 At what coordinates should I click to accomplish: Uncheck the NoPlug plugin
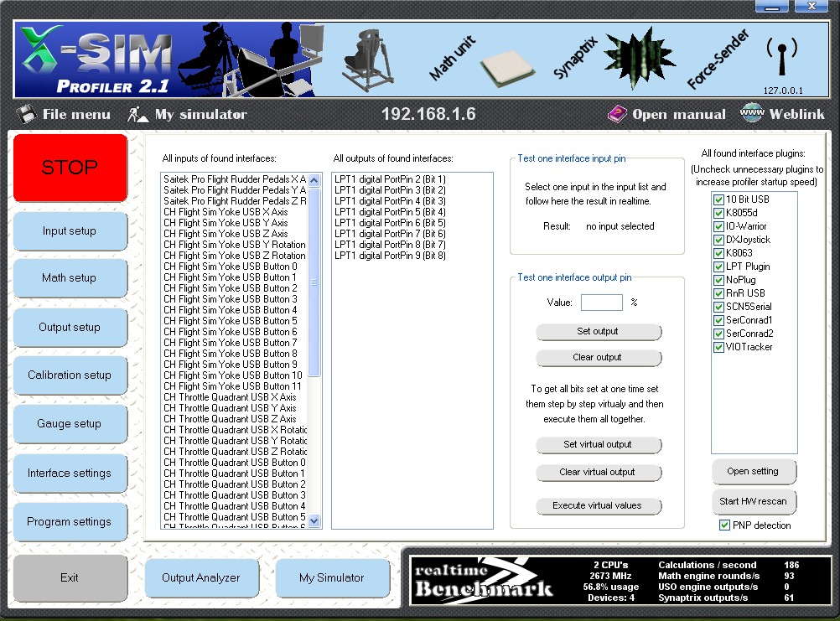(x=719, y=280)
